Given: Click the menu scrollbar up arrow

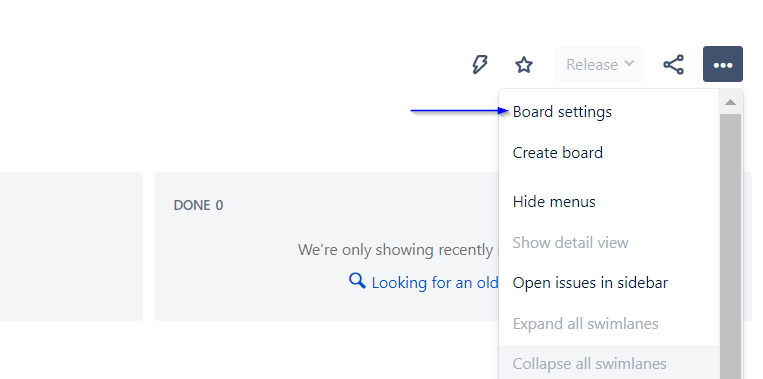Looking at the screenshot, I should point(730,102).
